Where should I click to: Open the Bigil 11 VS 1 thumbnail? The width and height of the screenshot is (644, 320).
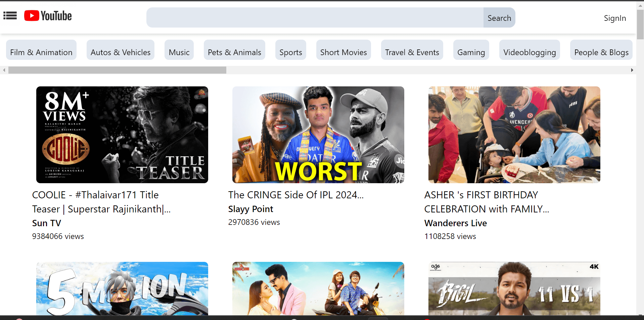(514, 288)
